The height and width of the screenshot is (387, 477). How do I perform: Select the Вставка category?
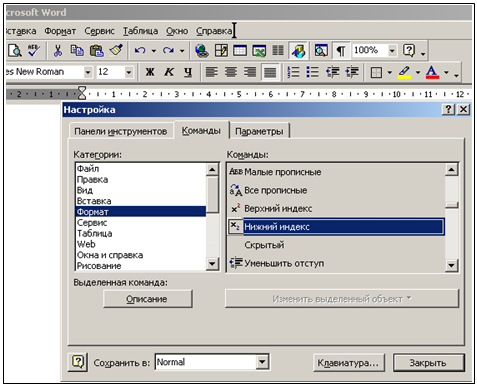(x=141, y=201)
